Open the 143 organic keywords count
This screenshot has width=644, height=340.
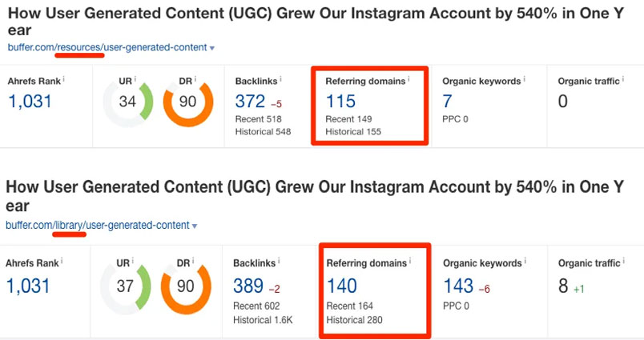point(459,286)
